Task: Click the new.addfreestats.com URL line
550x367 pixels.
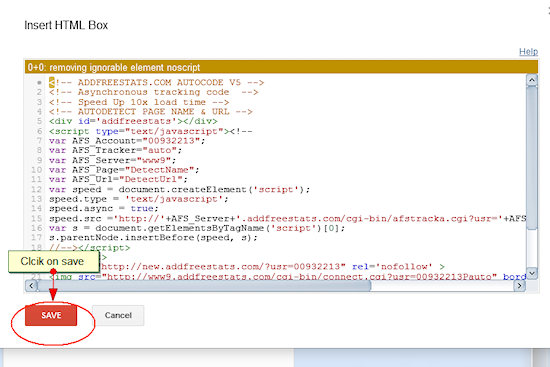Action: tap(273, 267)
